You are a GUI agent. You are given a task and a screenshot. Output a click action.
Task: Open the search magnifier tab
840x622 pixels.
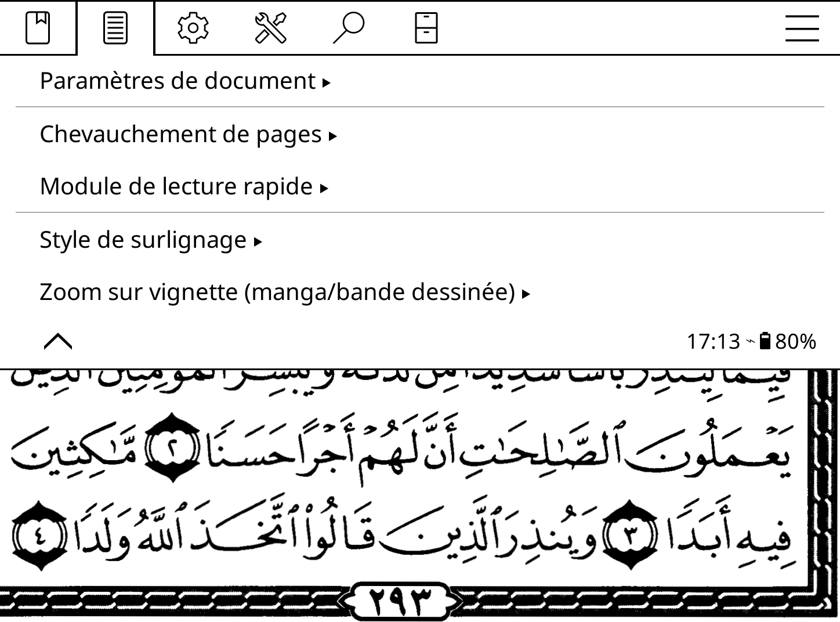tap(349, 28)
